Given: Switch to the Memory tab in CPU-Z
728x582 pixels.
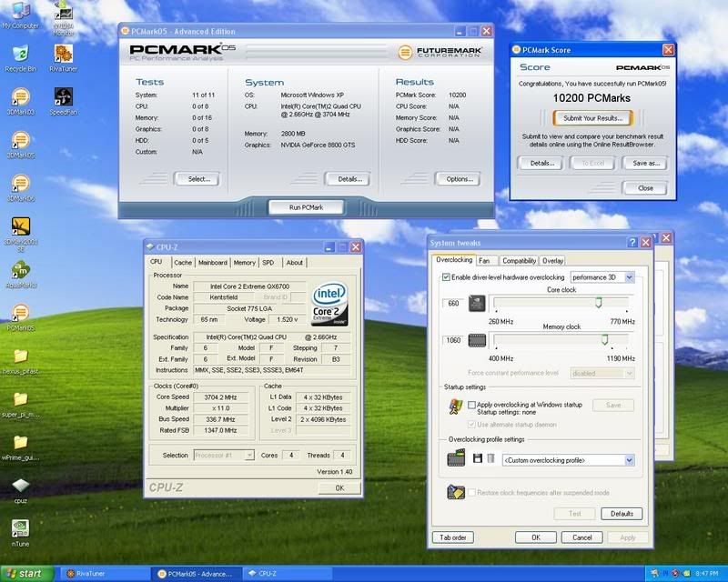Looking at the screenshot, I should tap(244, 263).
